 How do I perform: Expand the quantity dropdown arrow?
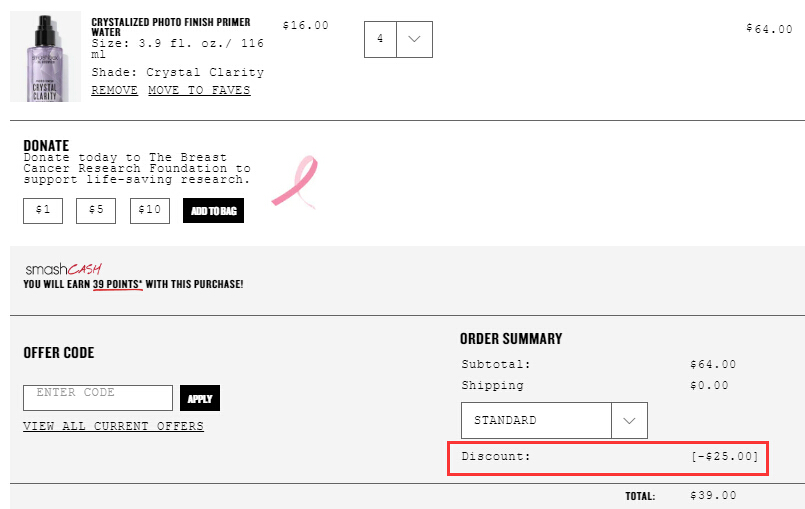point(414,40)
